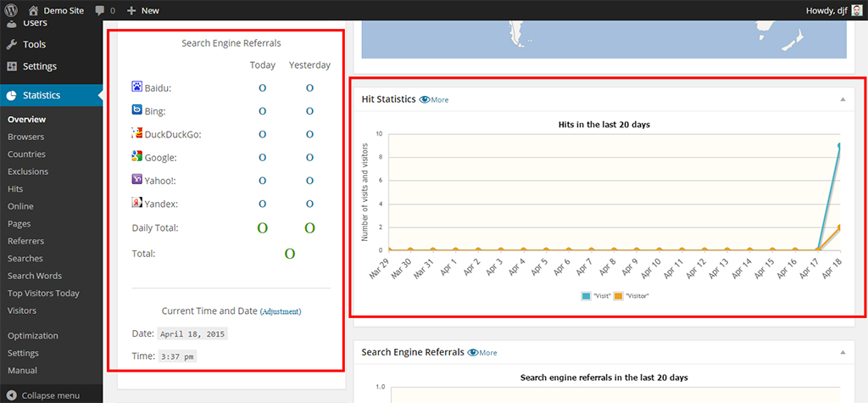Open Yandex referrals count for yesterday
The image size is (868, 403).
tap(310, 204)
